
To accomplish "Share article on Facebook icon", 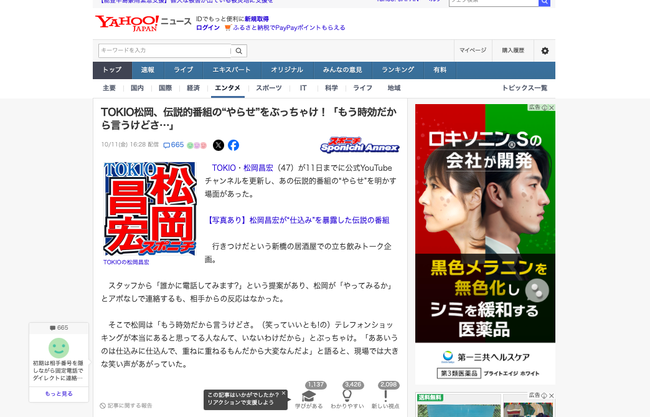I will coord(233,145).
